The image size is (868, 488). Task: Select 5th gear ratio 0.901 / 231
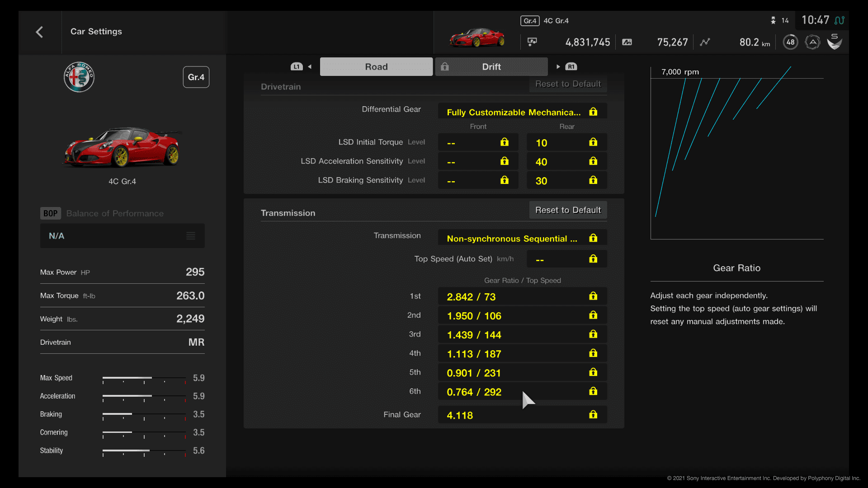(522, 372)
